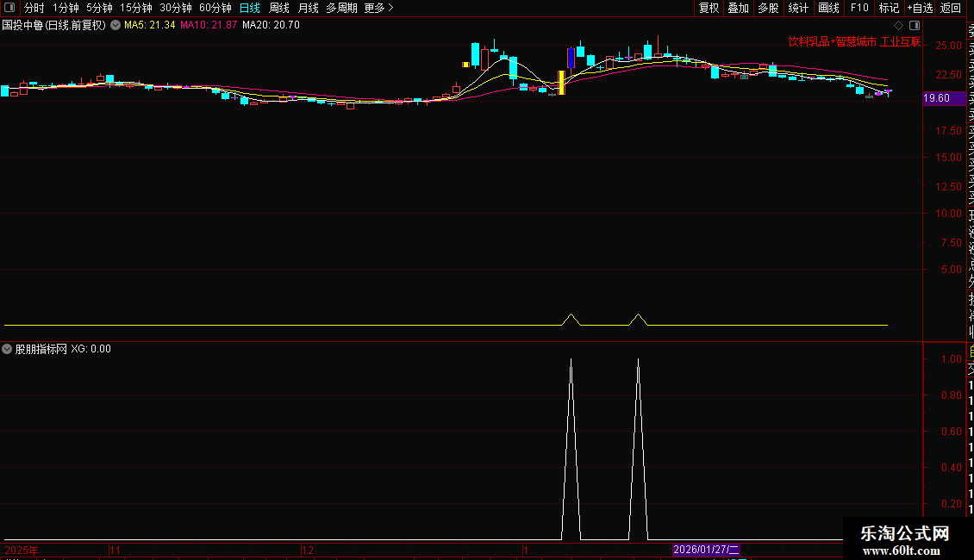Click the 叠加 overlay button
The width and height of the screenshot is (974, 560).
pyautogui.click(x=739, y=8)
